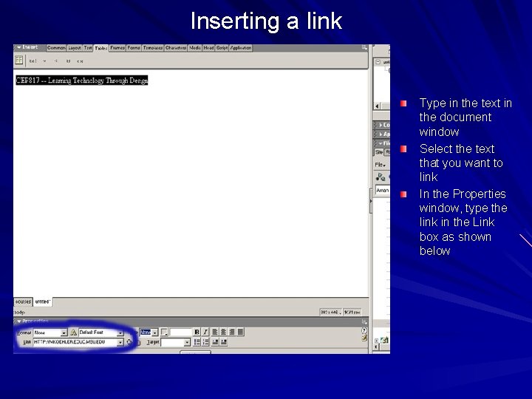This screenshot has height=399, width=532.
Task: Open the Frames insert tab
Action: tap(117, 48)
